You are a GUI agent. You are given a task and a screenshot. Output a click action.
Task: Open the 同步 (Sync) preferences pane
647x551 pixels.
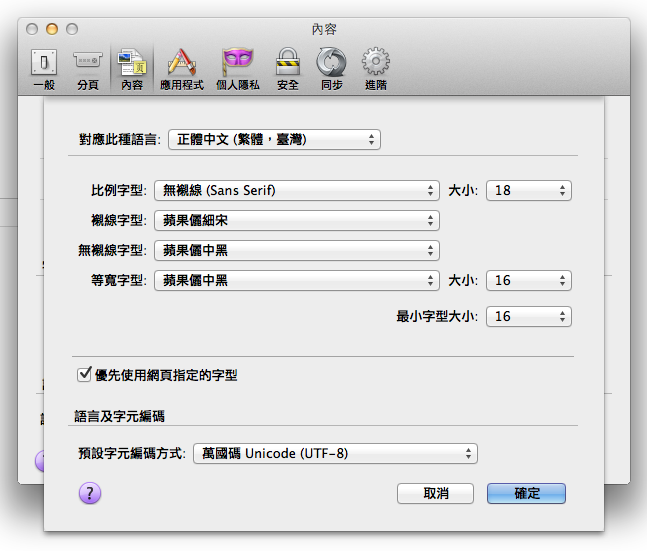[x=331, y=69]
